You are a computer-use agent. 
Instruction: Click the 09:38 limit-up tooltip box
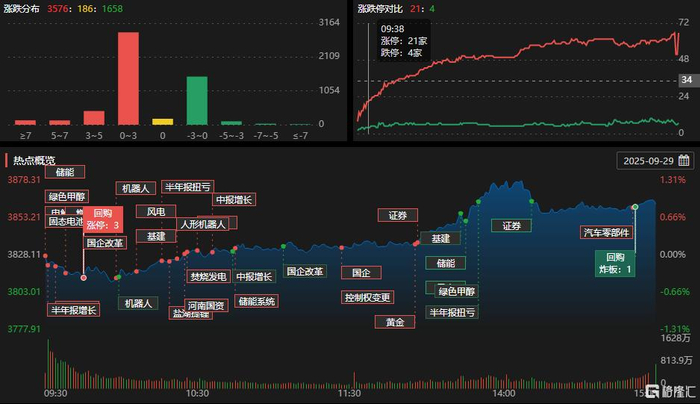(404, 41)
